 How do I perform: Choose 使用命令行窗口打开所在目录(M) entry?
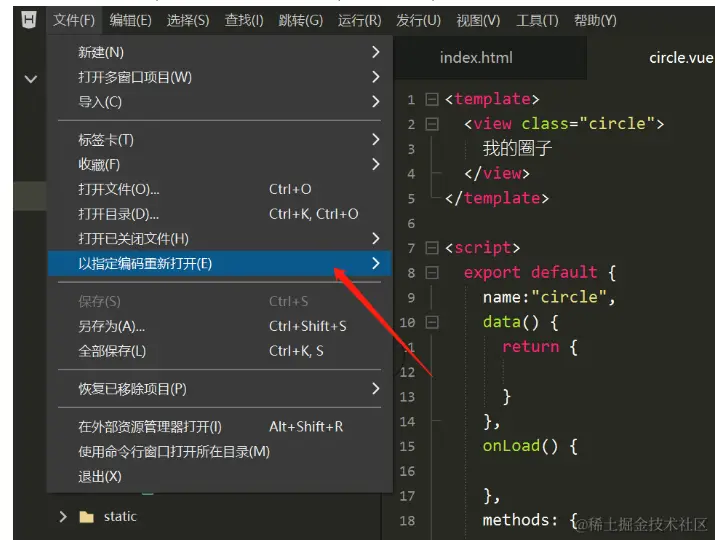(x=220, y=452)
